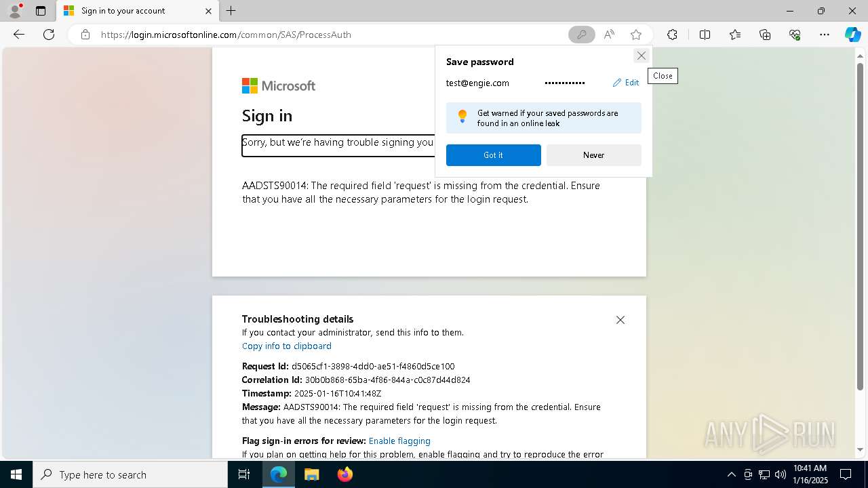Open the Copilot sidebar icon
This screenshot has height=488, width=868.
[x=852, y=35]
